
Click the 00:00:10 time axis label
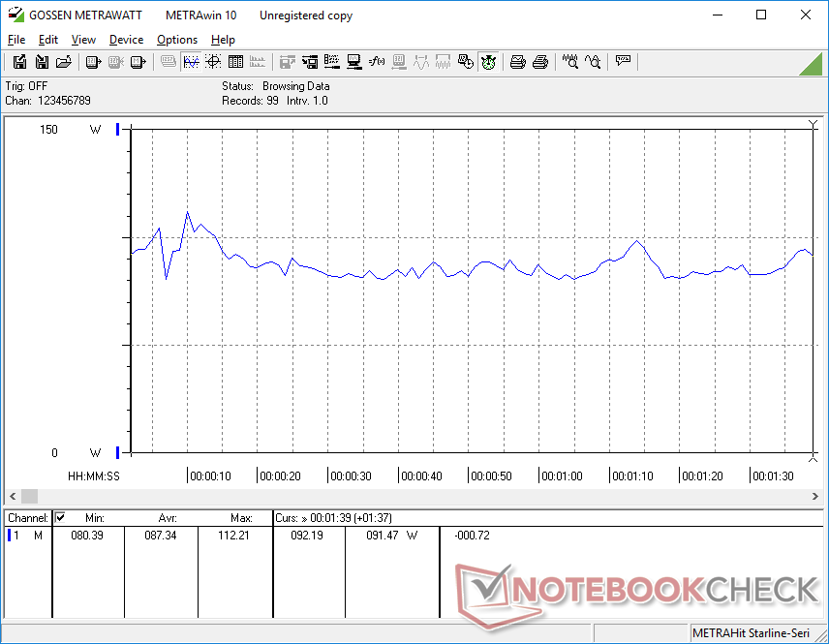pos(210,476)
